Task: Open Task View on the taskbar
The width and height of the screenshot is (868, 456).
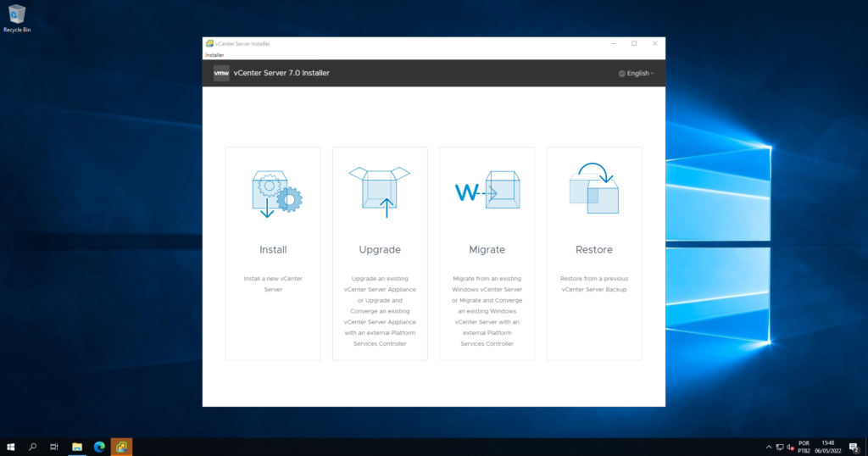Action: (53, 447)
